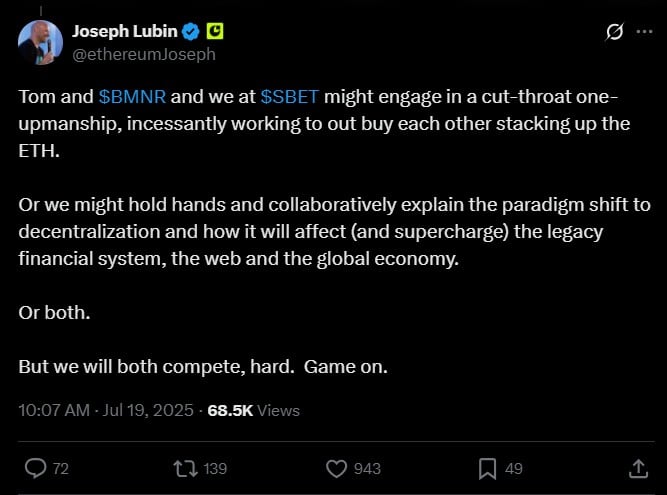
Task: Click the reply count 72
Action: (60, 468)
